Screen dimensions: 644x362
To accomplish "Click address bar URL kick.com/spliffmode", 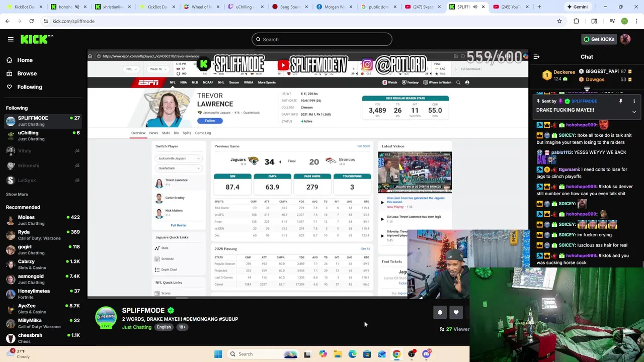I will [73, 21].
